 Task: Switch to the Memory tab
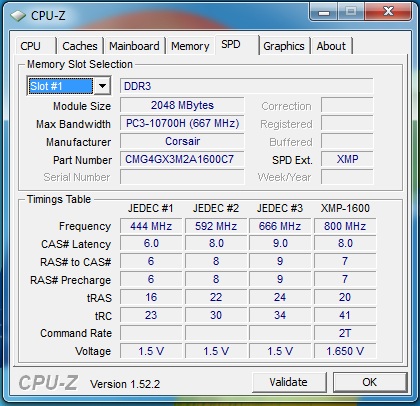tap(190, 46)
